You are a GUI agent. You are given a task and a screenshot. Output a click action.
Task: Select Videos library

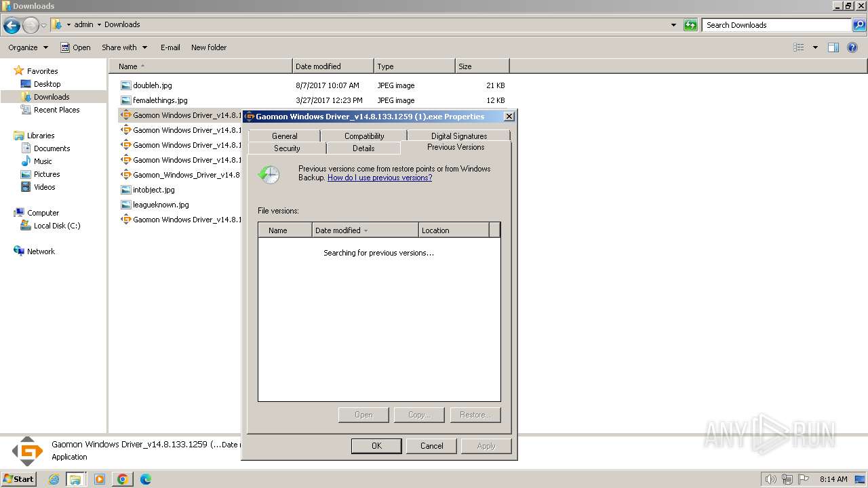[x=45, y=187]
